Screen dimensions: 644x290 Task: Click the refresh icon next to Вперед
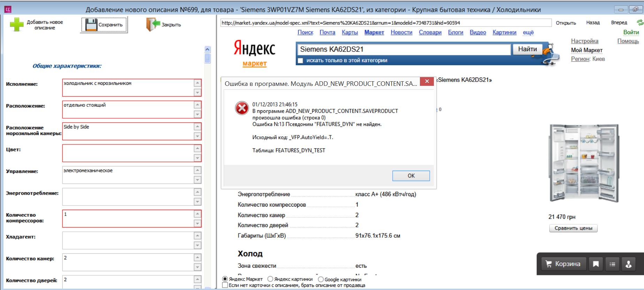tap(640, 23)
